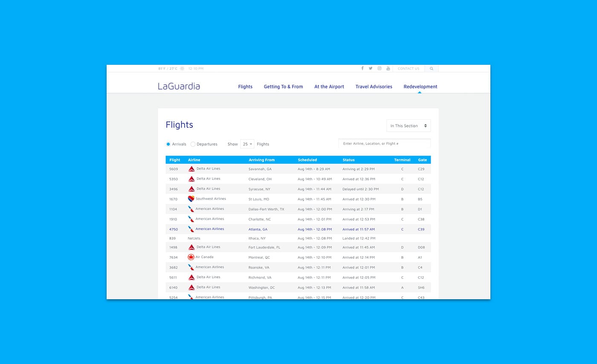This screenshot has height=364, width=597.
Task: Click the Contact Us link
Action: click(x=409, y=69)
